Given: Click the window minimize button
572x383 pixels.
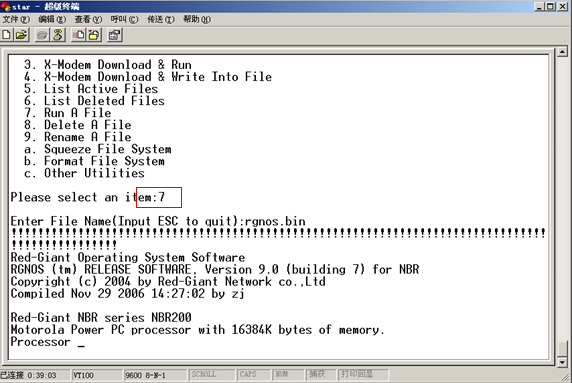Looking at the screenshot, I should click(x=540, y=6).
